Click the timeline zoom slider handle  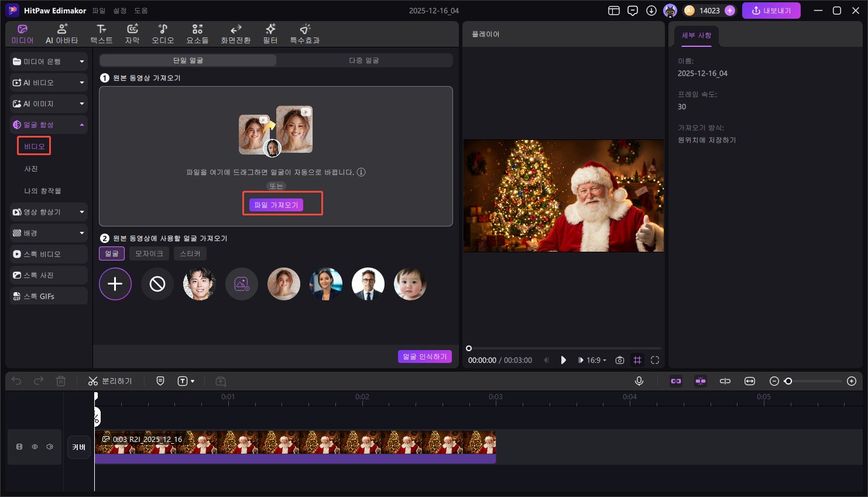pyautogui.click(x=788, y=381)
